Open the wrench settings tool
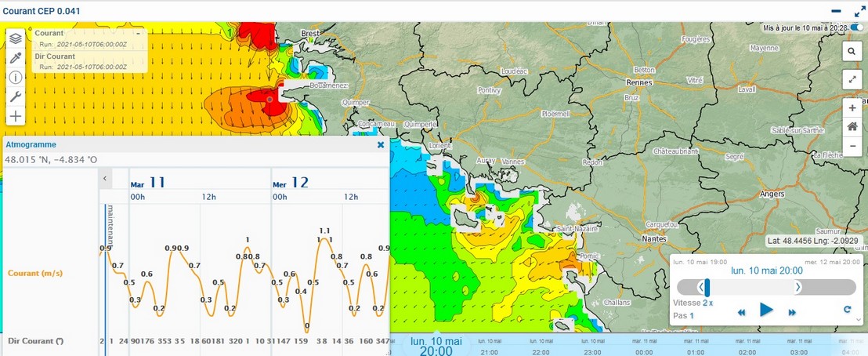Viewport: 868px width, 356px height. [16, 97]
